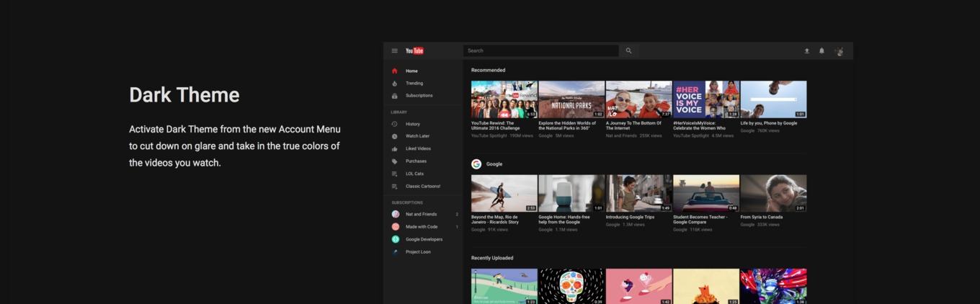
Task: Open the Google Developers subscription
Action: [423, 239]
